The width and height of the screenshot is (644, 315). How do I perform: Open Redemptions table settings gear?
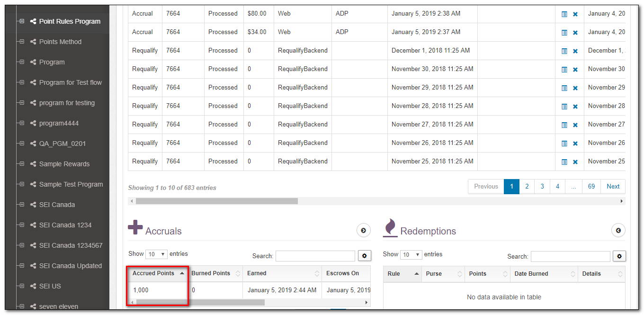619,256
